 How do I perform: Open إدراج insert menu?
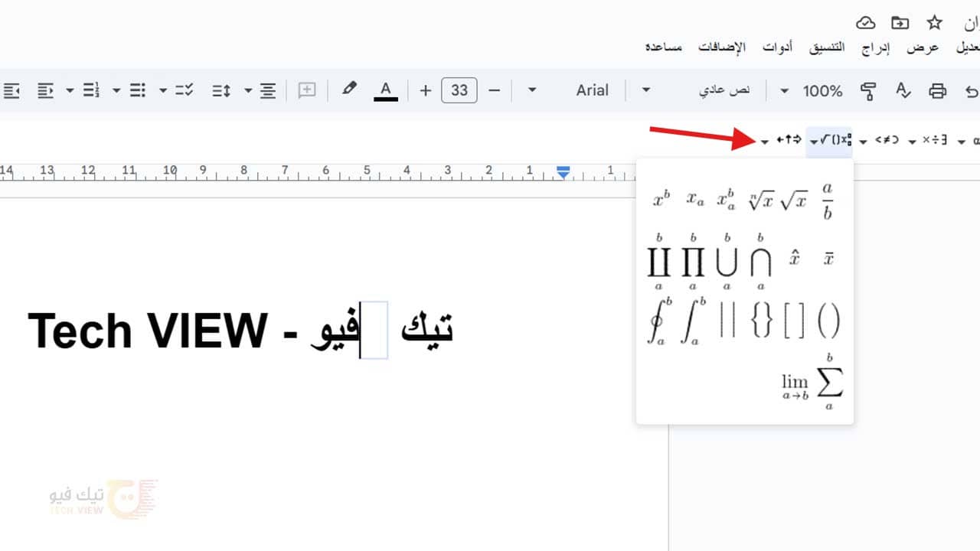coord(877,47)
